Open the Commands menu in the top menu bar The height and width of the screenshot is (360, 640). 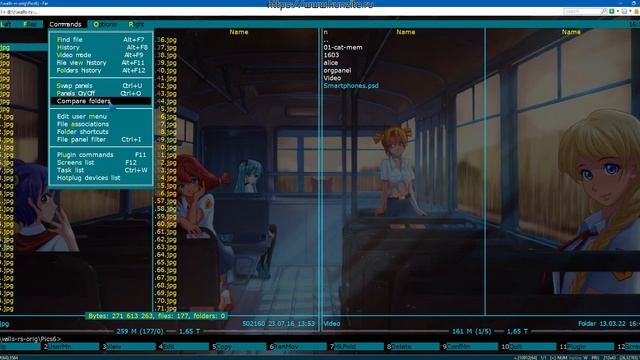[65, 24]
